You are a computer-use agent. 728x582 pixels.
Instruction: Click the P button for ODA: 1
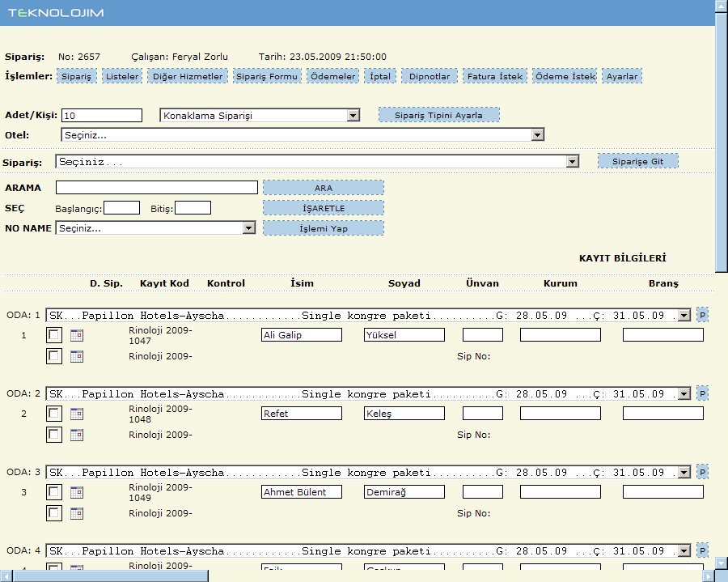tap(702, 316)
